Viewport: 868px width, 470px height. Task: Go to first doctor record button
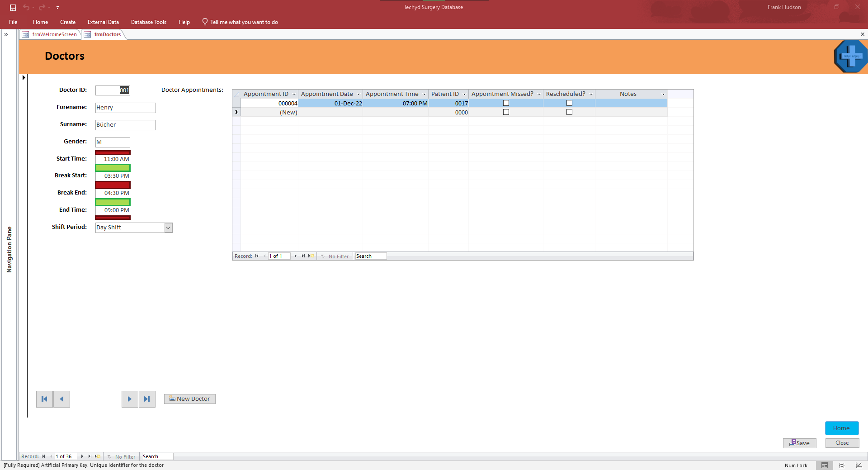(44, 399)
